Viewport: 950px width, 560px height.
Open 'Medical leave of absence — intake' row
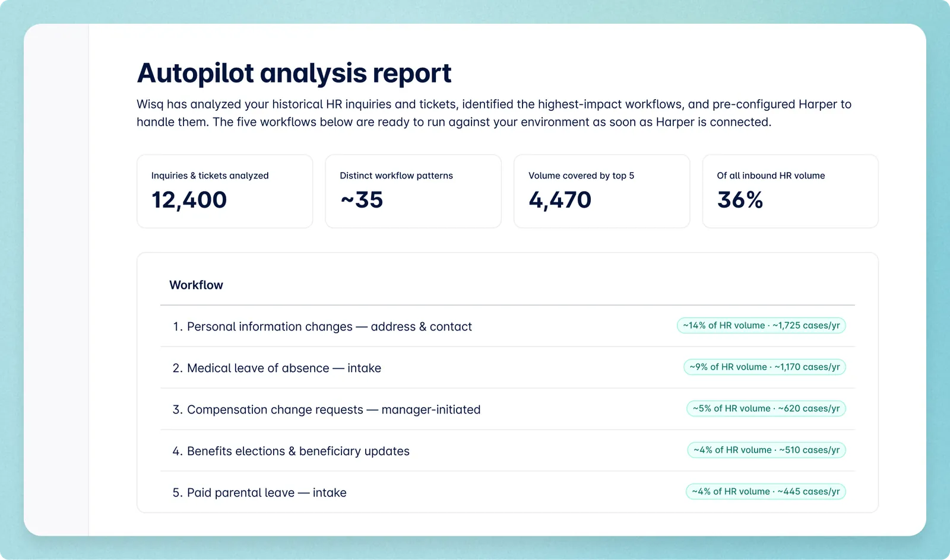[508, 368]
